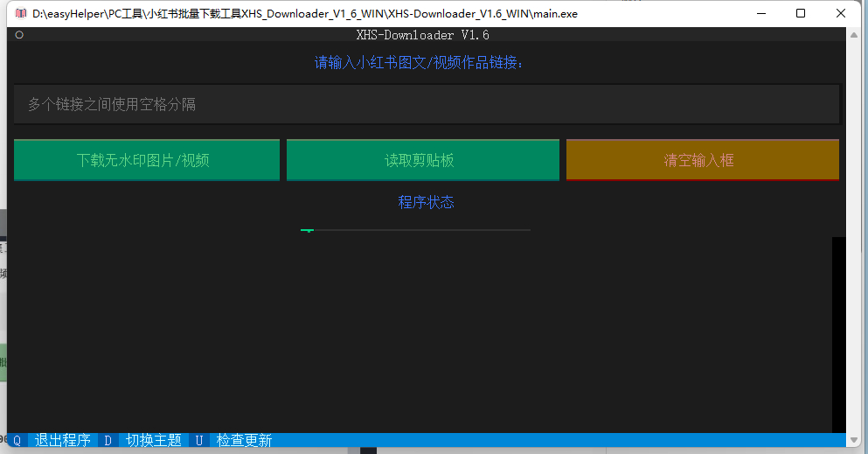Viewport: 868px width, 454px height.
Task: Select 检查更新 in the footer bar
Action: (x=244, y=440)
